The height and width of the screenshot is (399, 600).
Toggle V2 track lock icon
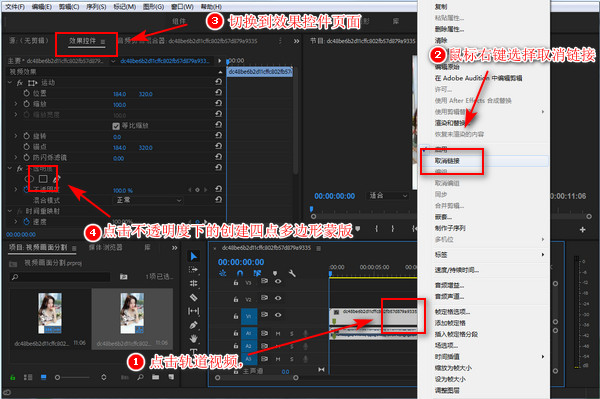236,299
